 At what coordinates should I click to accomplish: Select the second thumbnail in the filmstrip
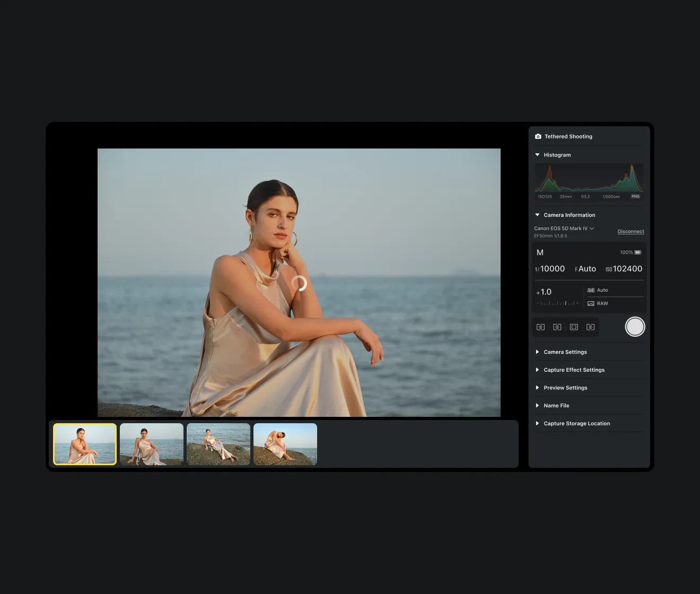coord(152,444)
